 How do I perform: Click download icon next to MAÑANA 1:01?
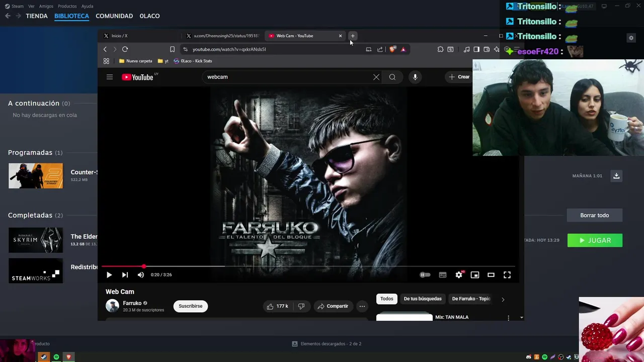click(x=616, y=175)
